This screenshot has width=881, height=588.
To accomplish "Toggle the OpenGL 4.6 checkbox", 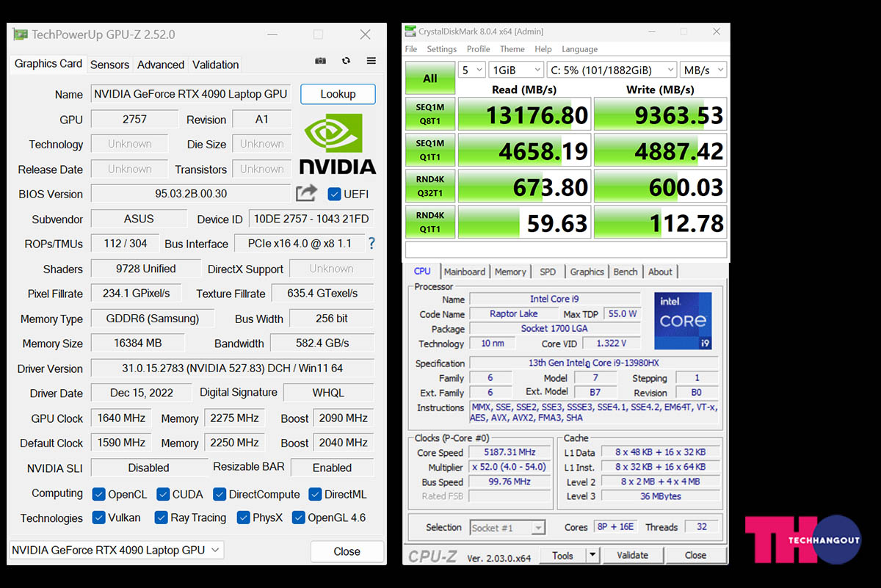I will coord(299,518).
